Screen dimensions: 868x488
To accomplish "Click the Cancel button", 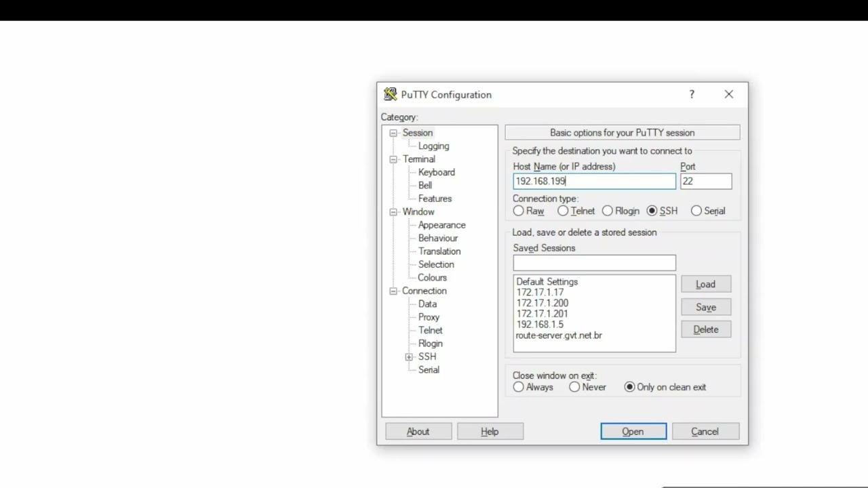I will [x=705, y=432].
